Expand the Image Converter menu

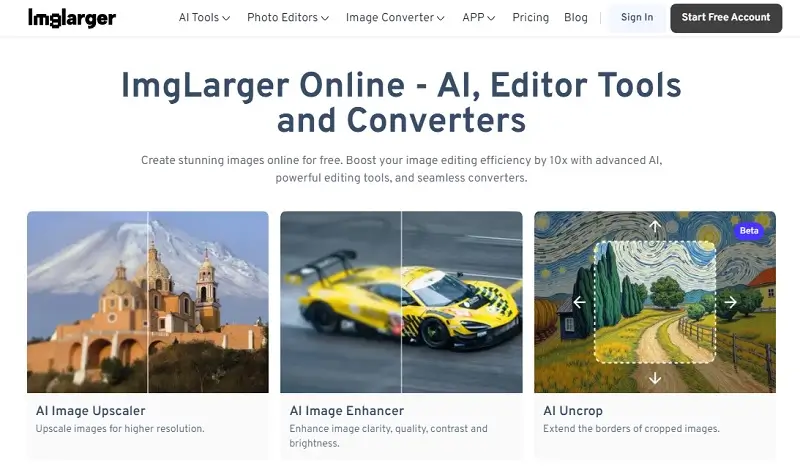click(396, 18)
